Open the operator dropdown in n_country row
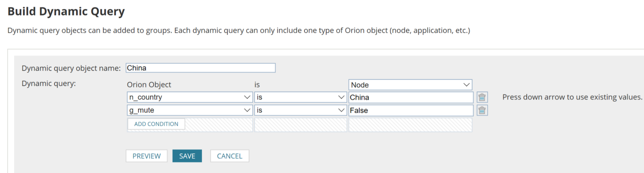Image resolution: width=644 pixels, height=173 pixels. pos(300,97)
